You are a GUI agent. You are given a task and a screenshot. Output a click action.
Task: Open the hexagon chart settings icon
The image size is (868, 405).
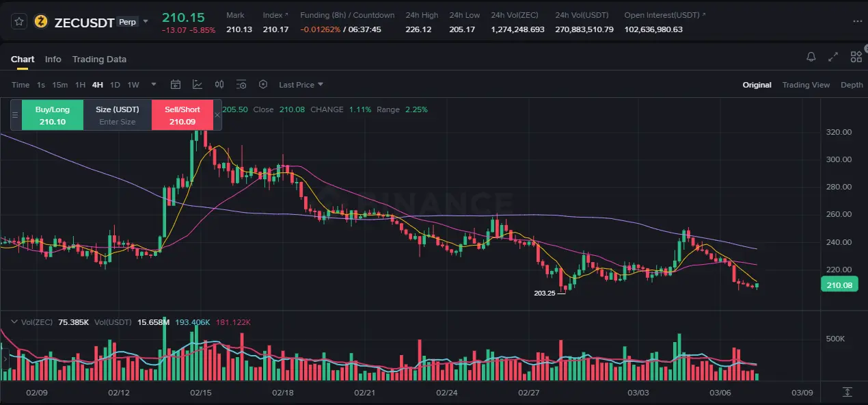tap(263, 85)
